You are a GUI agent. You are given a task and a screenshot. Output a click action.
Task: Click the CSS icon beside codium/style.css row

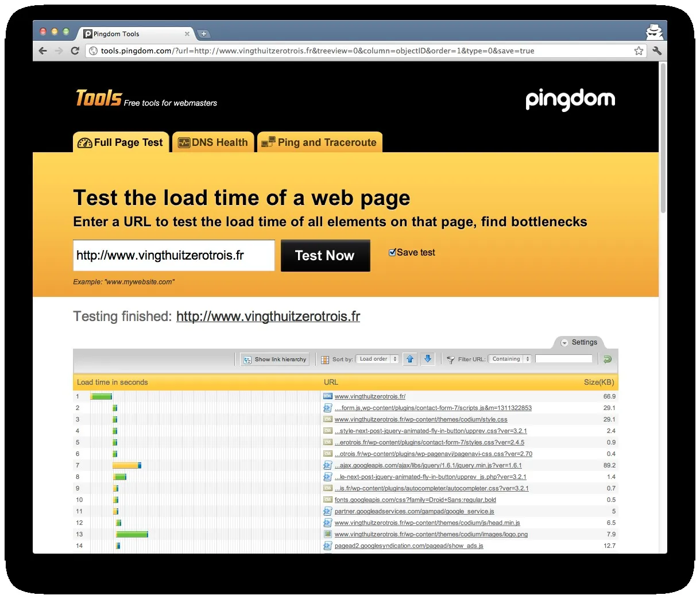tap(328, 419)
